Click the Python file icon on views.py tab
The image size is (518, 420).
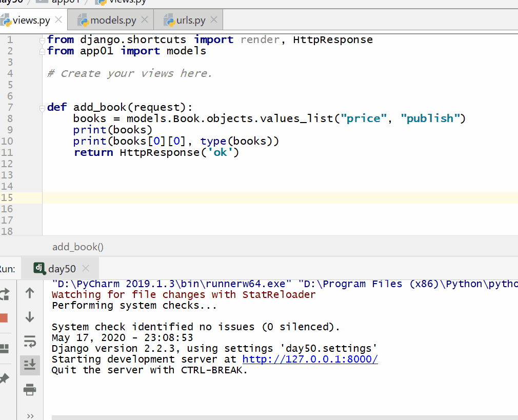click(x=7, y=19)
